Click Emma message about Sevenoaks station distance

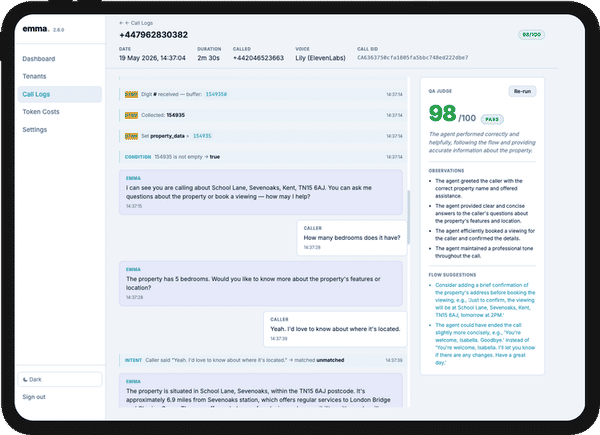(261, 391)
